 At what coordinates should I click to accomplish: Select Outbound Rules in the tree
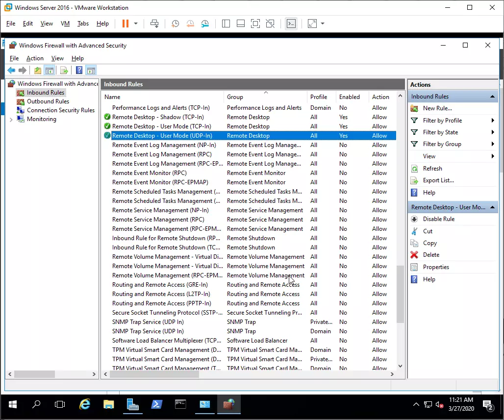coord(48,101)
